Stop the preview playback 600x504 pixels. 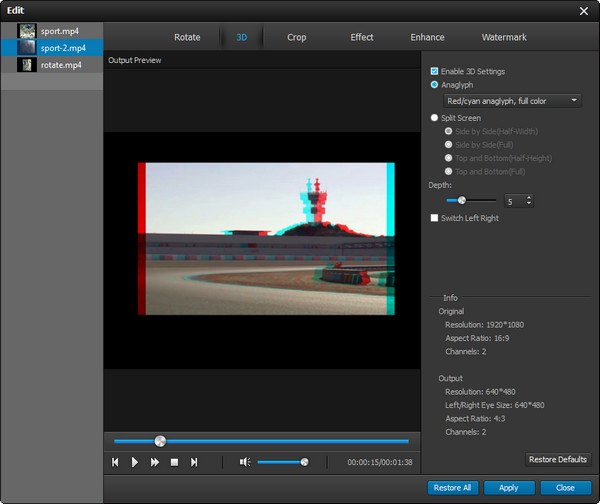point(174,462)
